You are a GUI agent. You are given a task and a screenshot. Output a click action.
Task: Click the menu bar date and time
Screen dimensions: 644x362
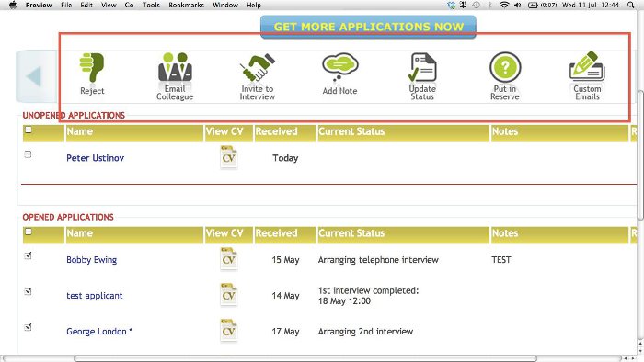click(x=591, y=5)
